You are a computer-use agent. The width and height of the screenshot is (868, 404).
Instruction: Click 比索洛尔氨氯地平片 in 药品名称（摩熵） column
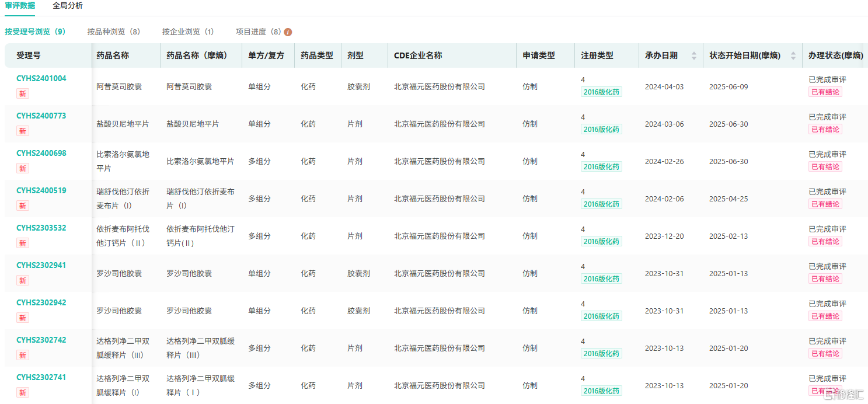tap(200, 161)
